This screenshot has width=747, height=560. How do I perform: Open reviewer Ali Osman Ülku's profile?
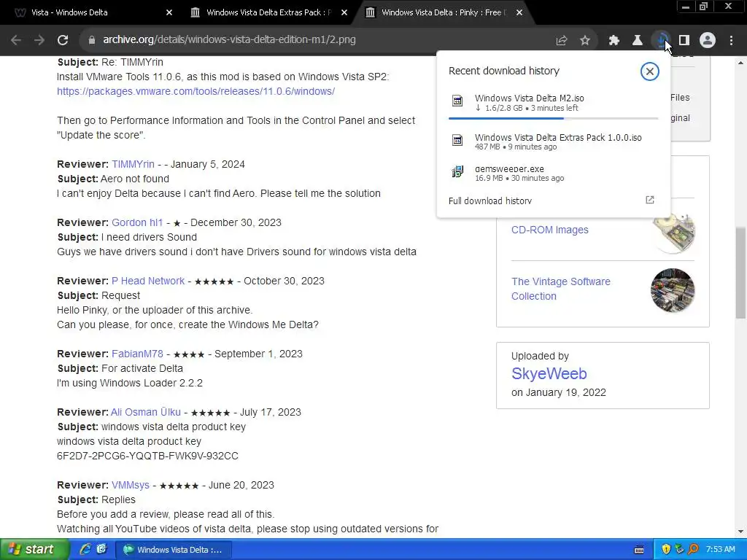click(x=146, y=412)
